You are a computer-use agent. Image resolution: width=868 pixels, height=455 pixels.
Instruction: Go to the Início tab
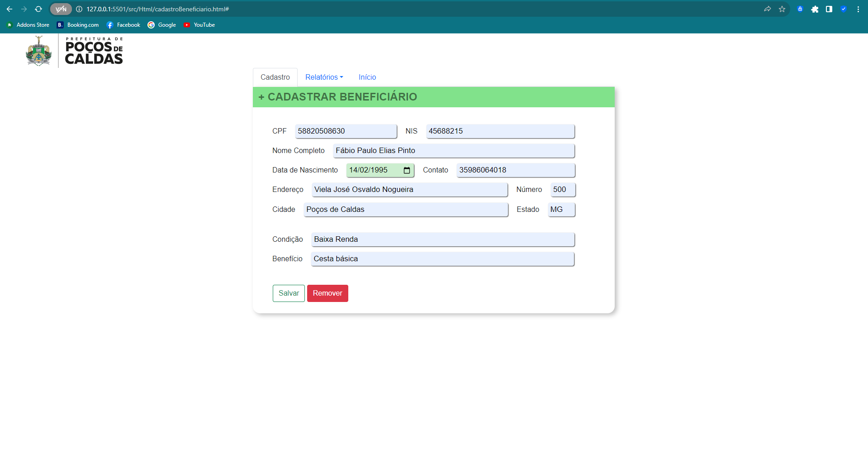(367, 77)
